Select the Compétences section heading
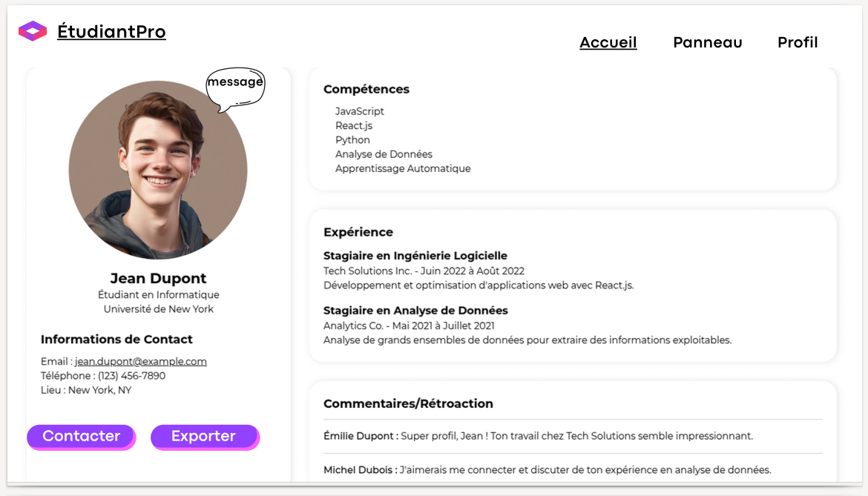868x496 pixels. click(366, 89)
